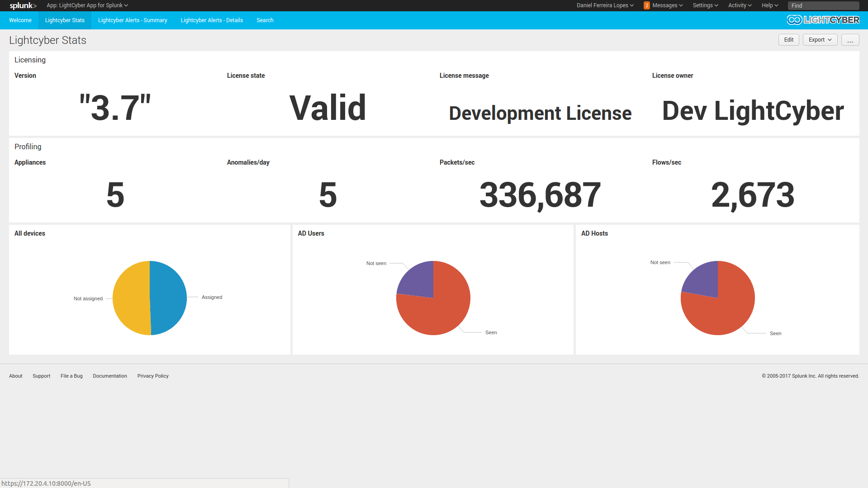Click the AD Hosts panel heading
This screenshot has width=868, height=488.
click(594, 233)
